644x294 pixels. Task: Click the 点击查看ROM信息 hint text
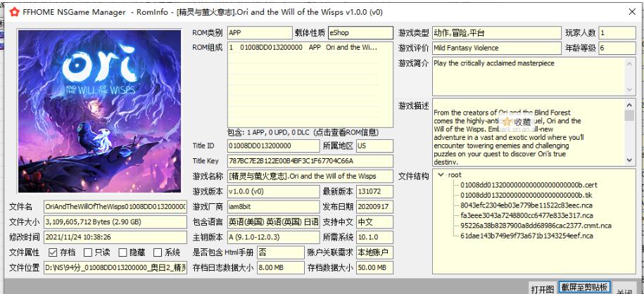click(346, 133)
